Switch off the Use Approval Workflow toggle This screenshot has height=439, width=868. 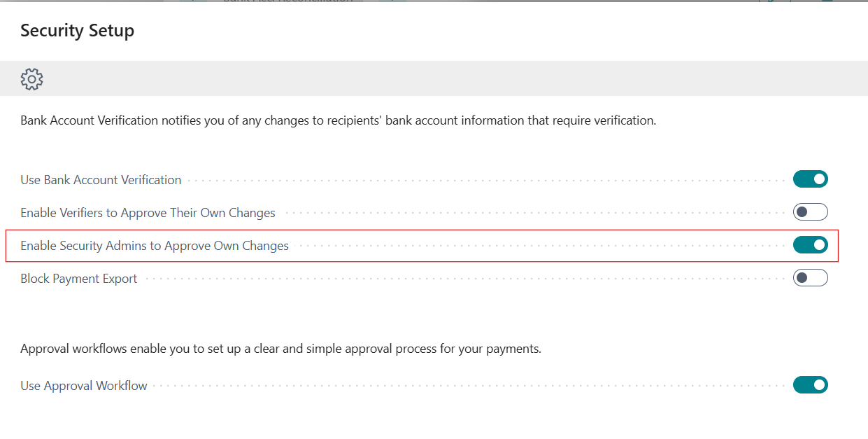[x=810, y=384]
